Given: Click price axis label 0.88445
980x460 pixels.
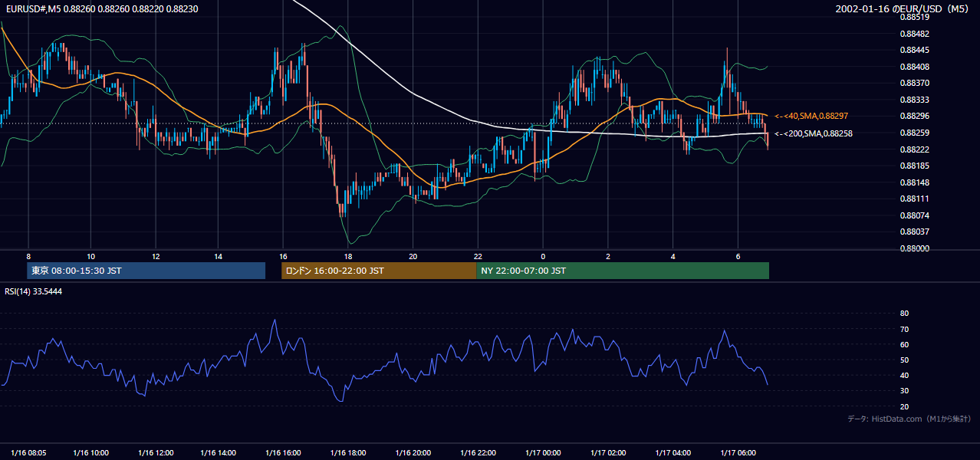Looking at the screenshot, I should click(x=914, y=50).
